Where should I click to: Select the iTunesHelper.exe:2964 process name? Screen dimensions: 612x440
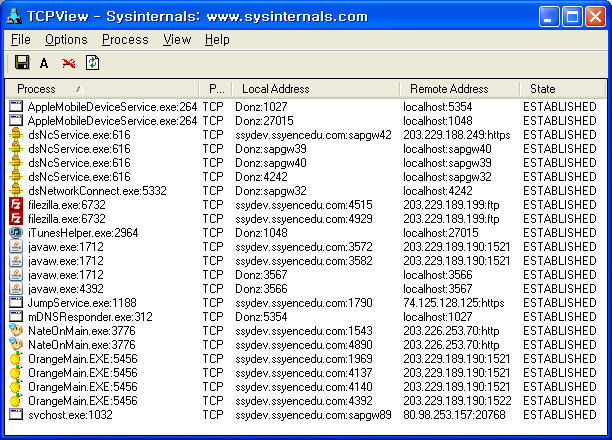[83, 233]
